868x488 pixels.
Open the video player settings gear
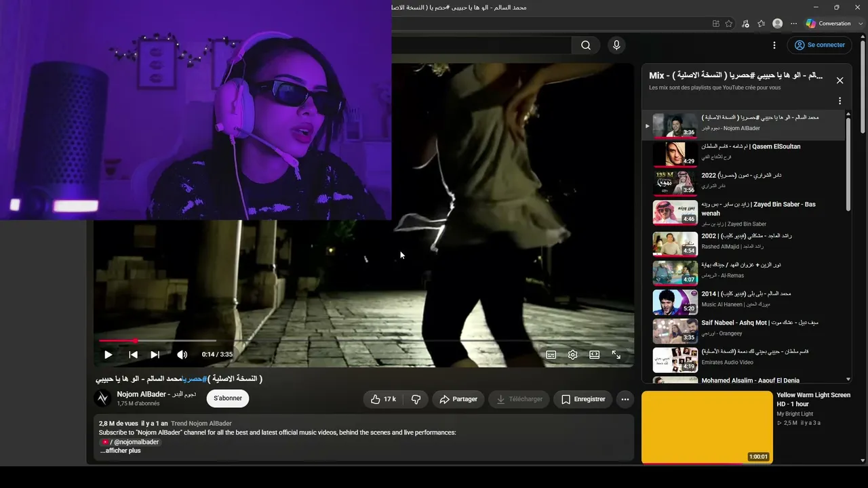click(573, 354)
